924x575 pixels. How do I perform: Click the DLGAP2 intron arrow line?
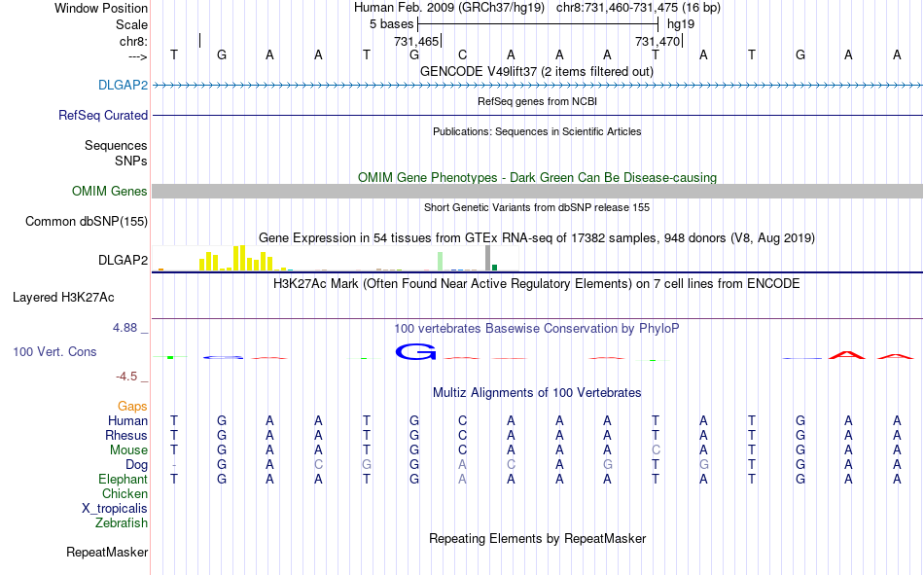(537, 86)
